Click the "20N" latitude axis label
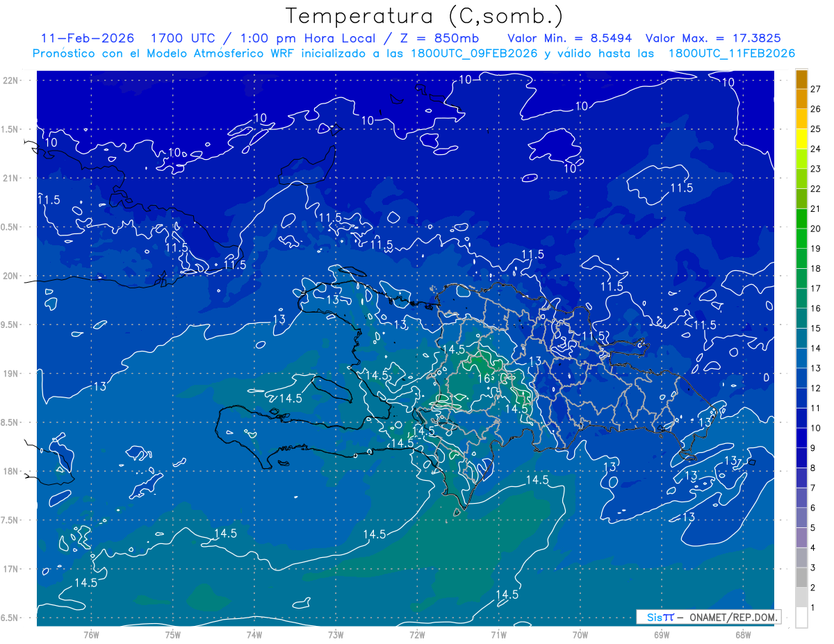The height and width of the screenshot is (644, 834). click(x=11, y=276)
